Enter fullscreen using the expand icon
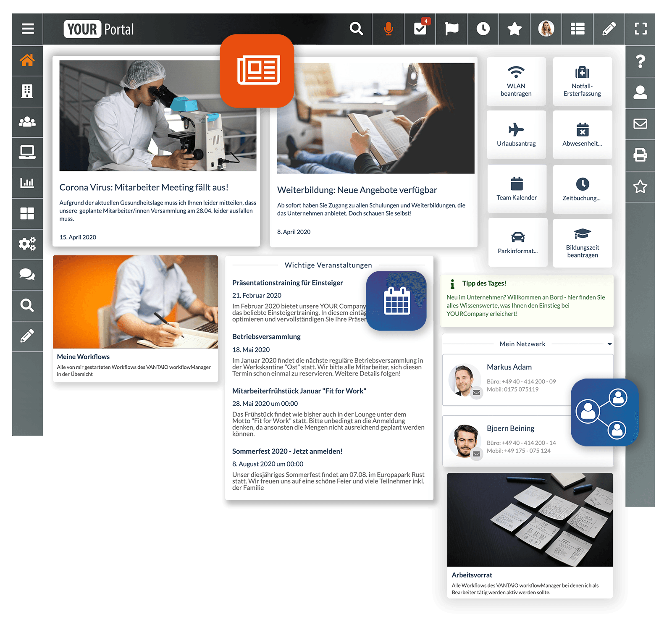 [640, 29]
